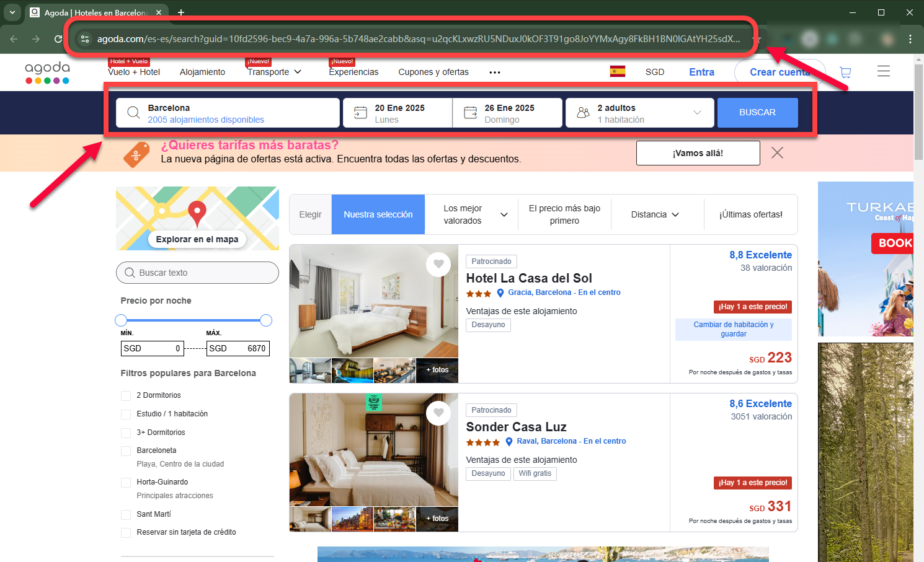Select the Nuestra selección sort tab

point(378,214)
